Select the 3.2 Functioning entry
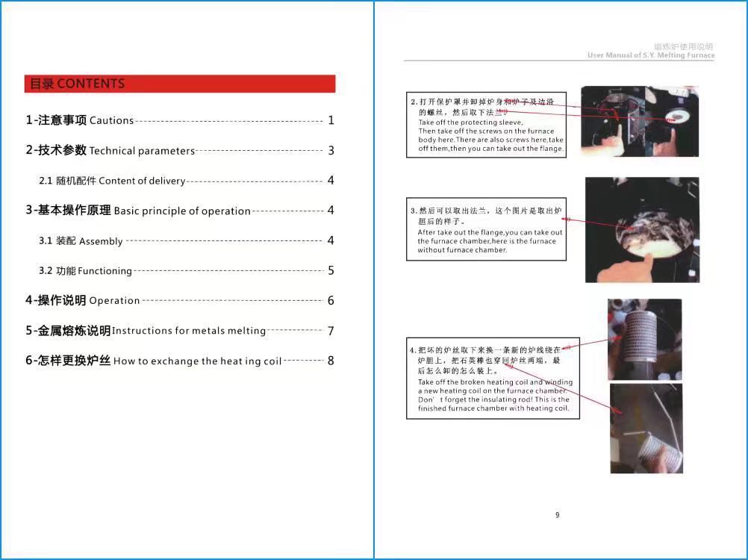Screen dimensions: 748x560 click(86, 271)
